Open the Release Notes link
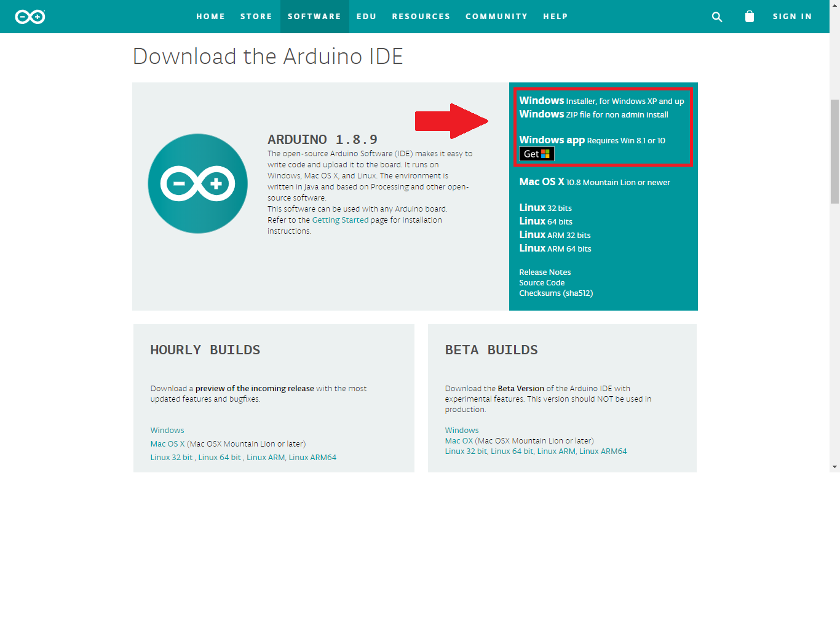Screen dimensions: 840x620 [545, 272]
